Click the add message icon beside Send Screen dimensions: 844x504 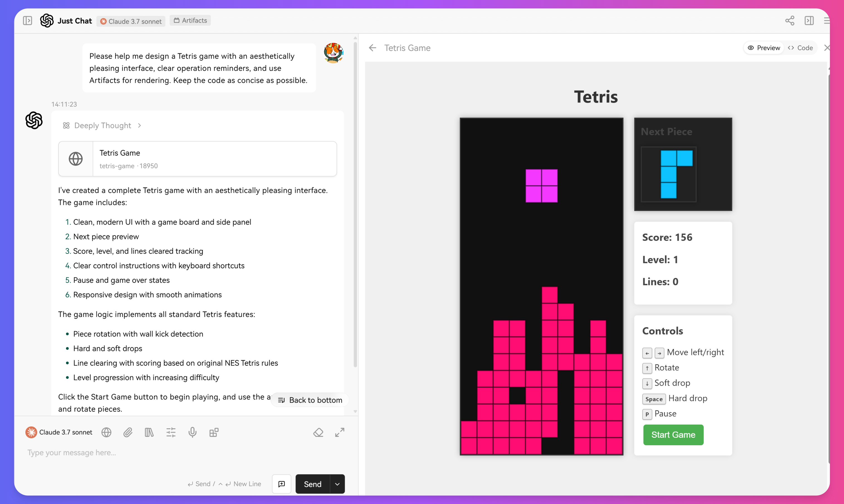click(x=282, y=484)
